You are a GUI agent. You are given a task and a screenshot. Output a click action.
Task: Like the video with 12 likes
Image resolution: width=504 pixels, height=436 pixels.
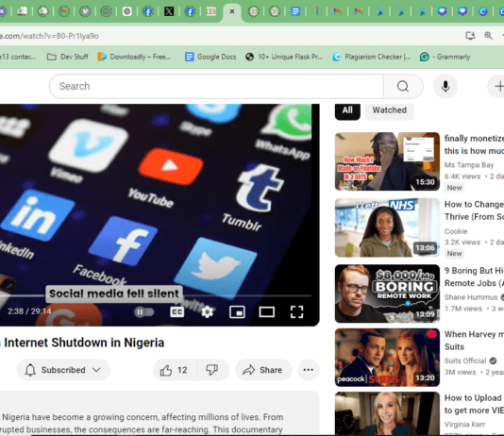[175, 370]
